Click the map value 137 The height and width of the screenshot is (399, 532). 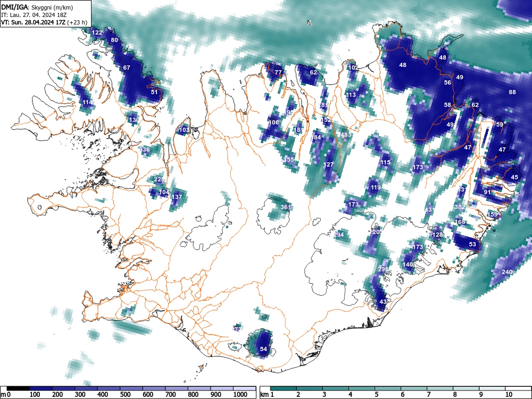(x=177, y=197)
